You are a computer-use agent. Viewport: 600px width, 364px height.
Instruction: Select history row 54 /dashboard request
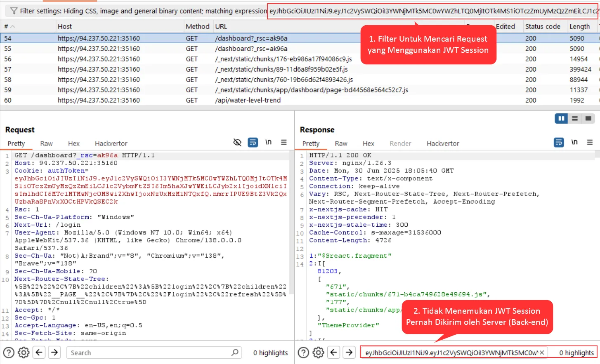click(x=300, y=38)
